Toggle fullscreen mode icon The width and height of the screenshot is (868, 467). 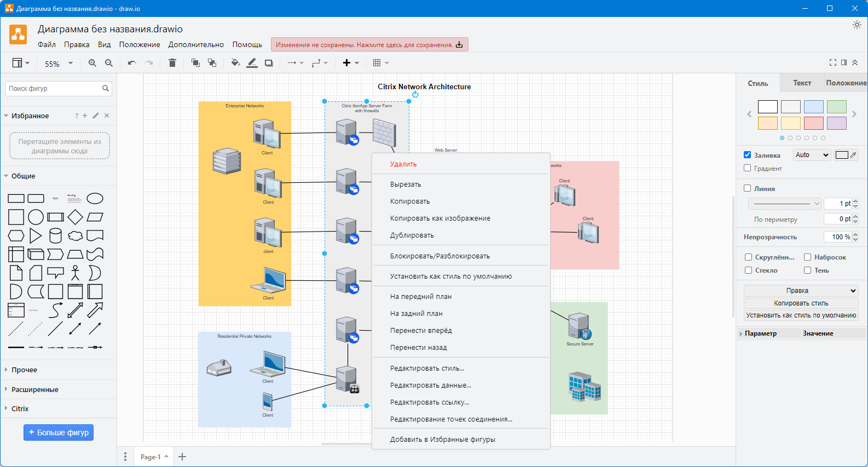point(833,62)
